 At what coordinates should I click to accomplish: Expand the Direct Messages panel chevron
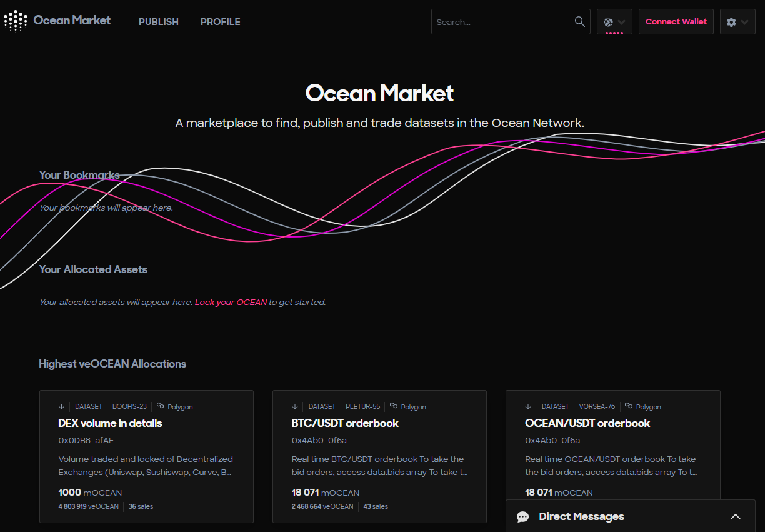pyautogui.click(x=736, y=517)
